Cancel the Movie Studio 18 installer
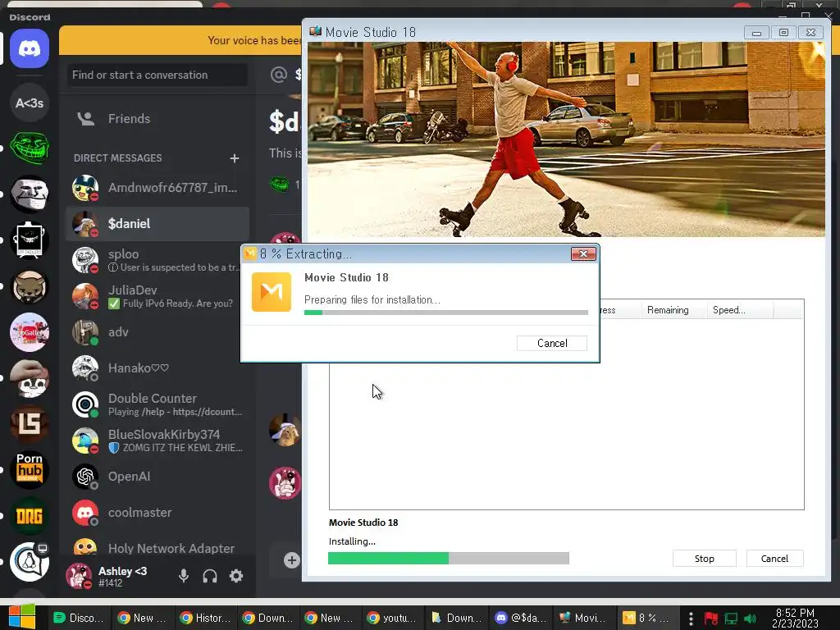The image size is (840, 630). [774, 558]
